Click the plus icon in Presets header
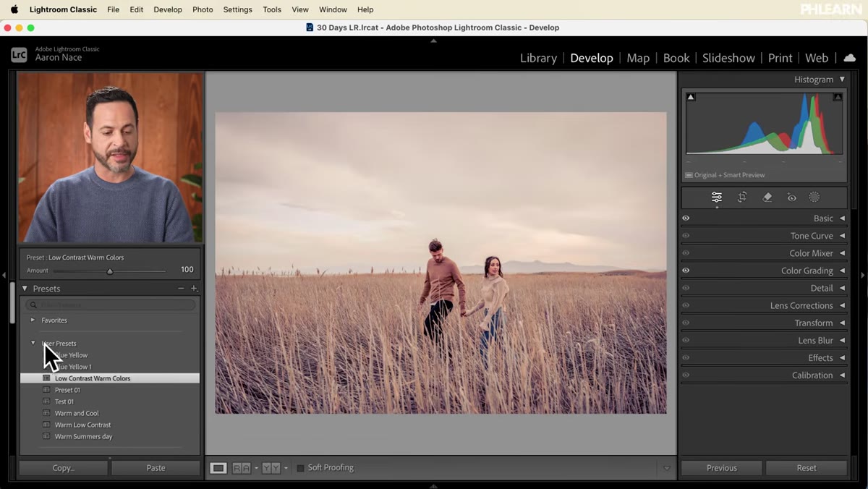The width and height of the screenshot is (868, 489). click(x=194, y=289)
